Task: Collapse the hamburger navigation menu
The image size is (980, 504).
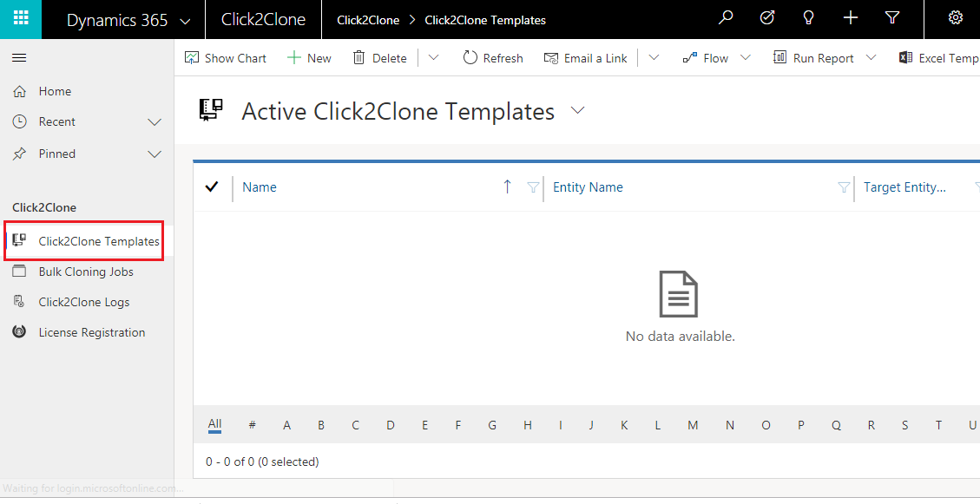Action: (x=19, y=58)
